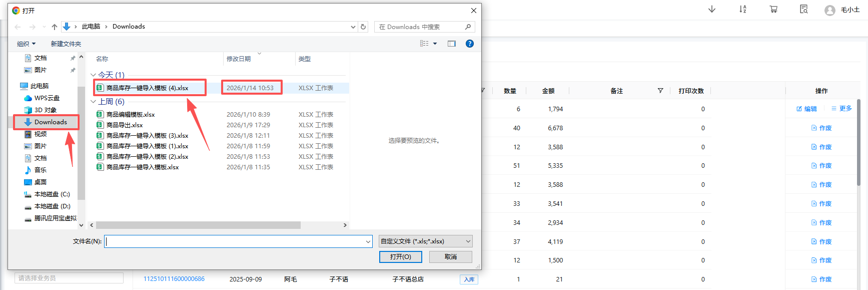Open the file type filter dropdown
Screen dimensions: 868x290
425,241
